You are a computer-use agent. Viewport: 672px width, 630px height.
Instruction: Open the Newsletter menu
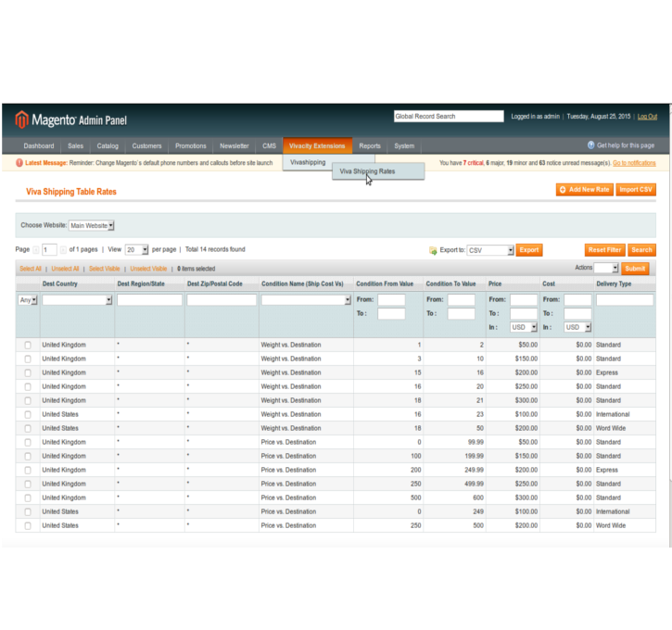click(x=235, y=145)
